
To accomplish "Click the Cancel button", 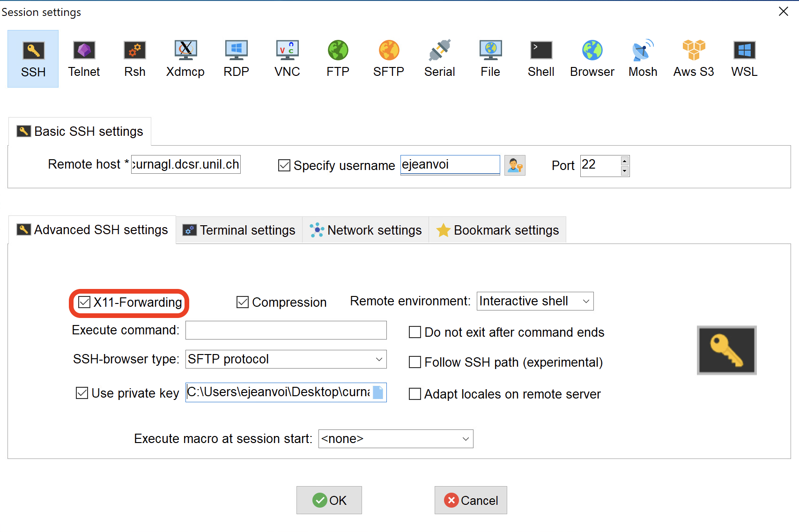I will click(471, 501).
